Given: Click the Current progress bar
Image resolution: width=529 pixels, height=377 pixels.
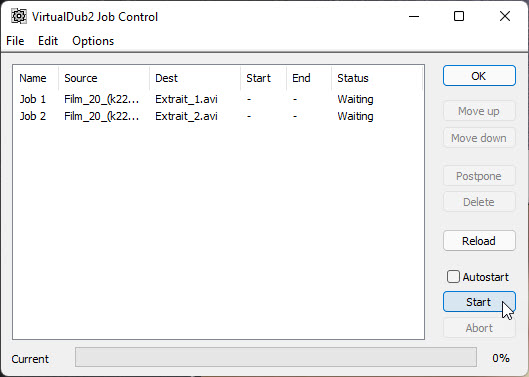Looking at the screenshot, I should point(276,357).
